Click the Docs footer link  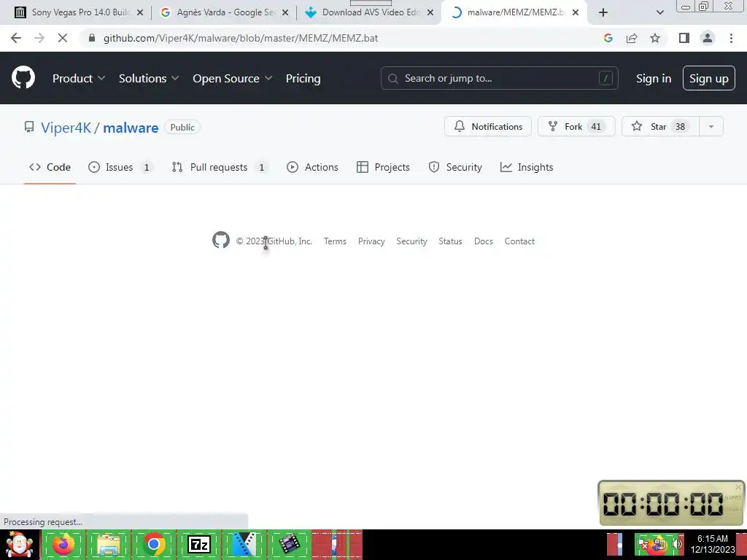point(483,241)
